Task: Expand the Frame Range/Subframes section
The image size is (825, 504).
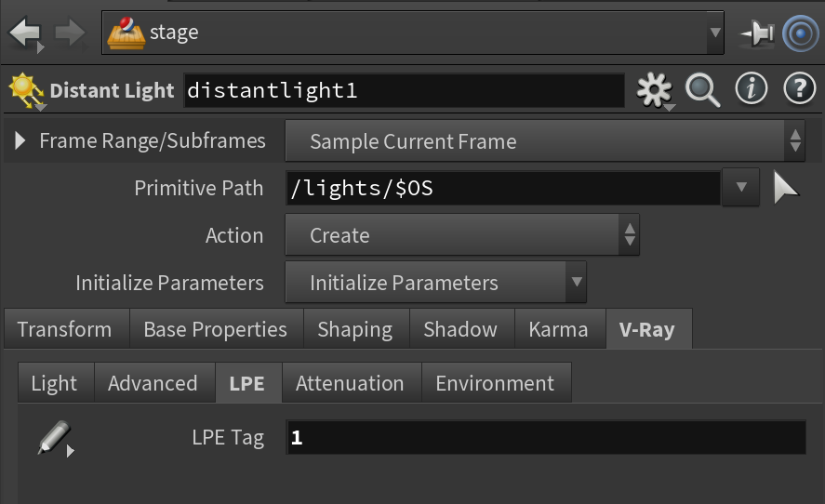Action: (20, 140)
